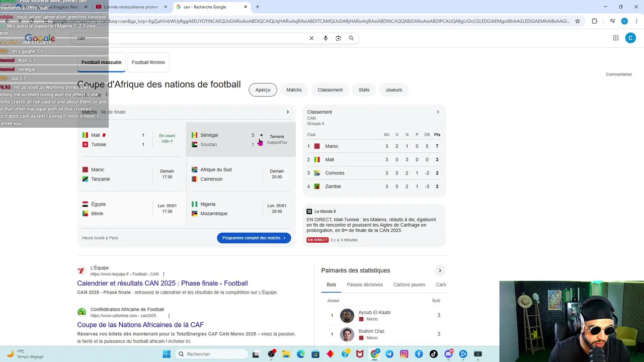
Task: Expand Palmarès des statistiques chevron
Action: point(440,270)
